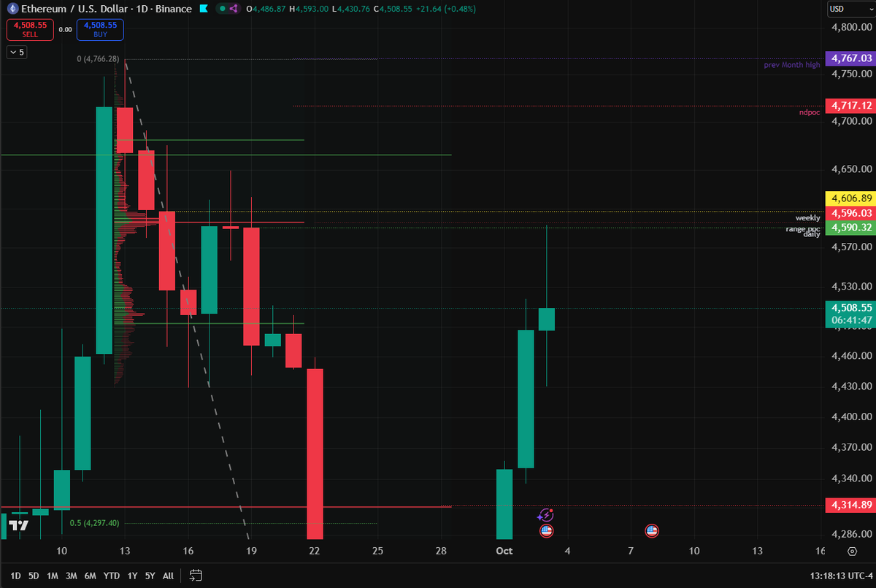
Task: Click the red SELL 4,508.55 button
Action: coord(30,29)
